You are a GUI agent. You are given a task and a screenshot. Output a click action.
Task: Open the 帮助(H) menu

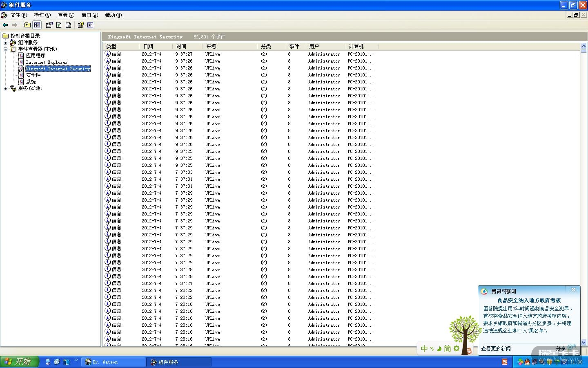114,15
